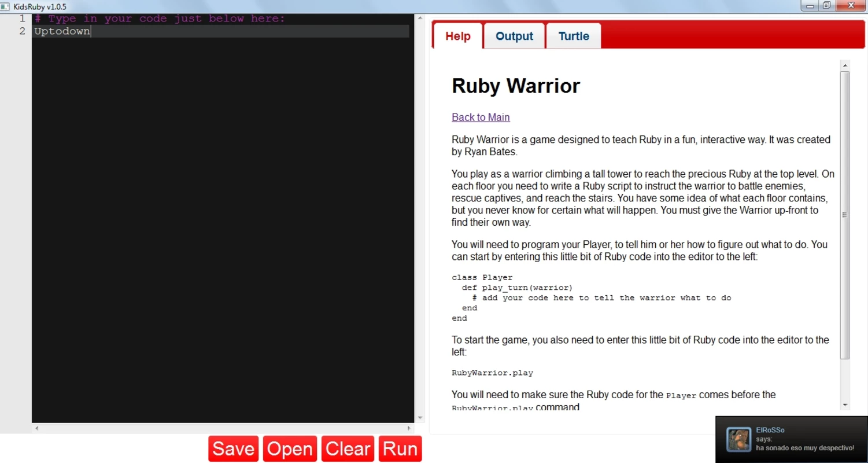Click the RubyWarrior.play code snippet

pyautogui.click(x=492, y=373)
